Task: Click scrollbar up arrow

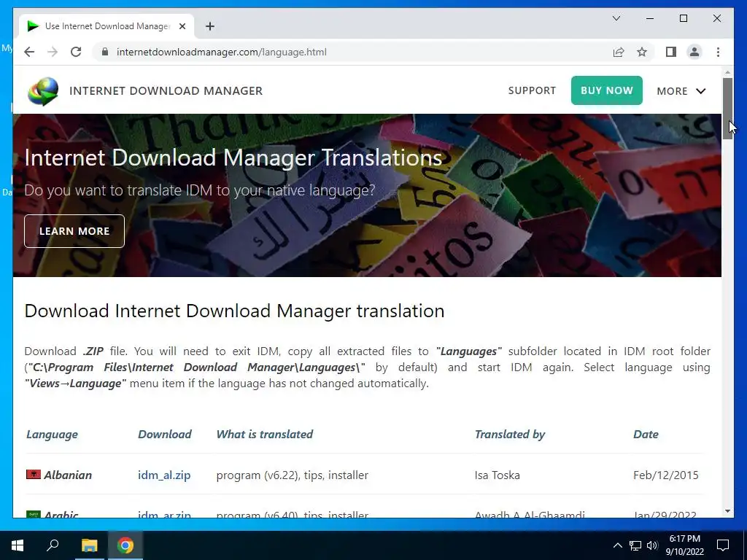Action: [x=727, y=72]
